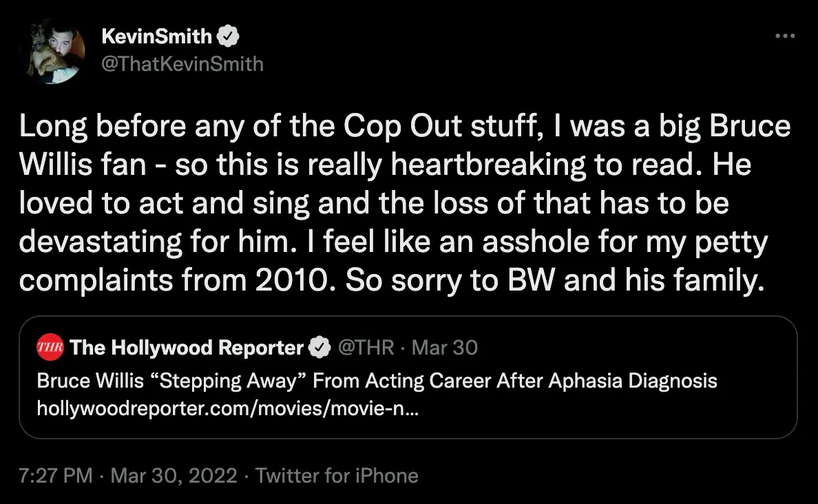This screenshot has height=504, width=818.
Task: Click the 7:27 PM timestamp
Action: tap(55, 476)
